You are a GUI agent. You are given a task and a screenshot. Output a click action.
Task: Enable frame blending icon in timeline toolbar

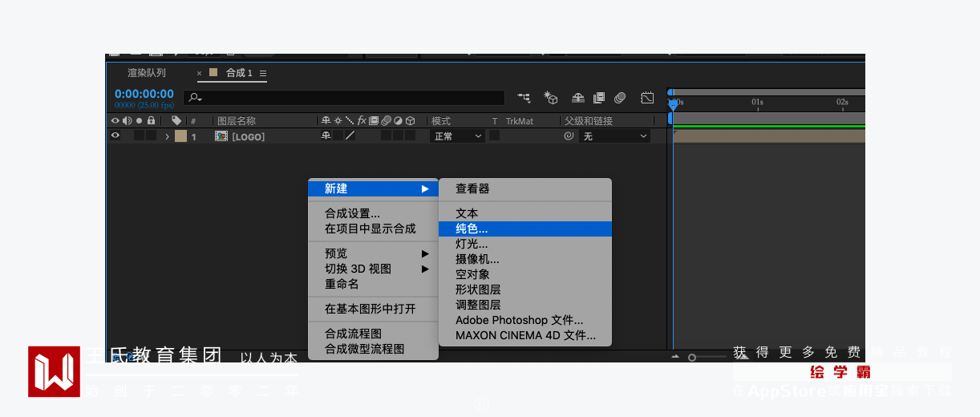[599, 98]
